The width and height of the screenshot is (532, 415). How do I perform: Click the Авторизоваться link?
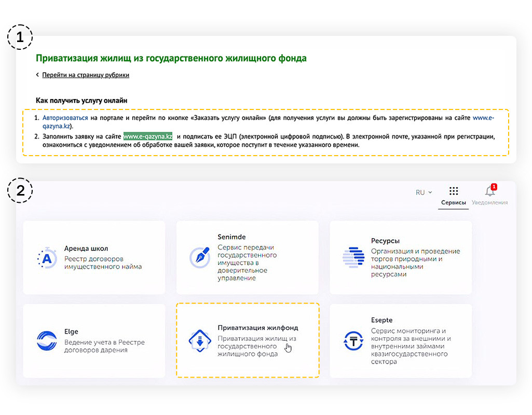click(x=65, y=118)
